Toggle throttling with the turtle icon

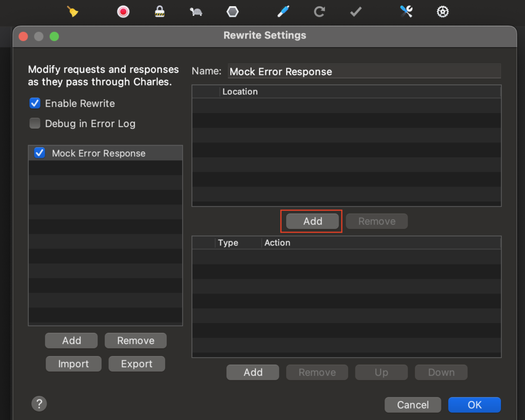[x=196, y=11]
